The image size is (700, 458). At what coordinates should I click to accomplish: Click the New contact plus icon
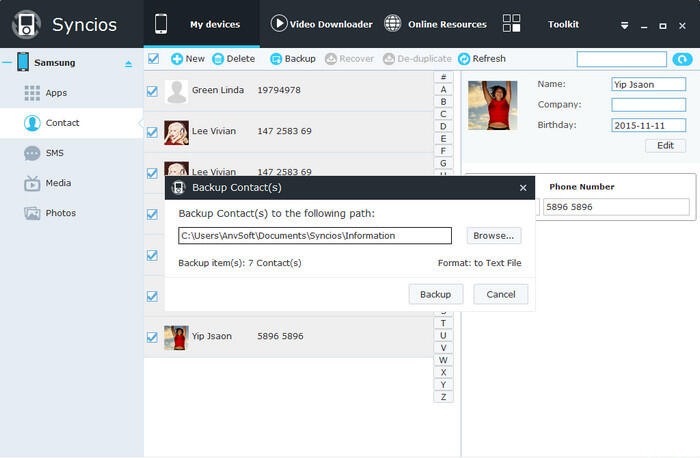click(177, 59)
